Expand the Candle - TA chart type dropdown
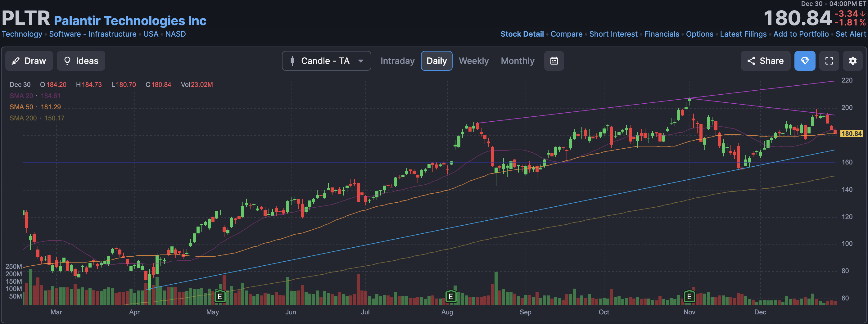The width and height of the screenshot is (868, 324). click(x=326, y=61)
